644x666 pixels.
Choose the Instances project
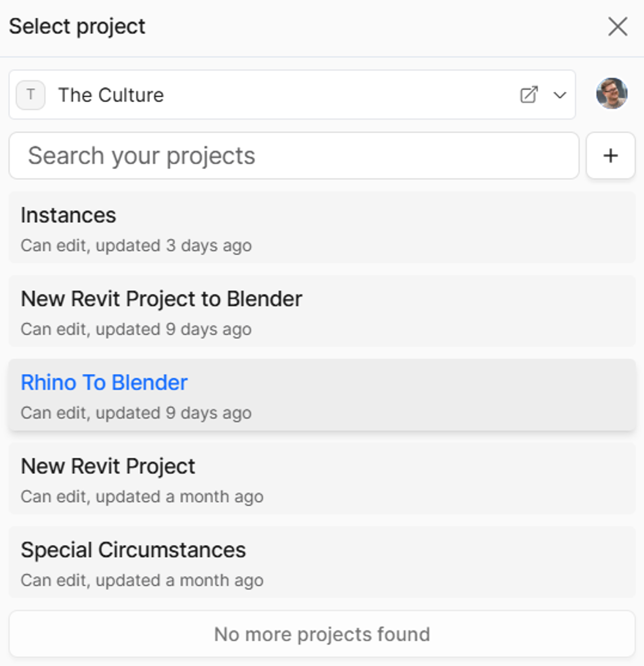click(x=322, y=227)
